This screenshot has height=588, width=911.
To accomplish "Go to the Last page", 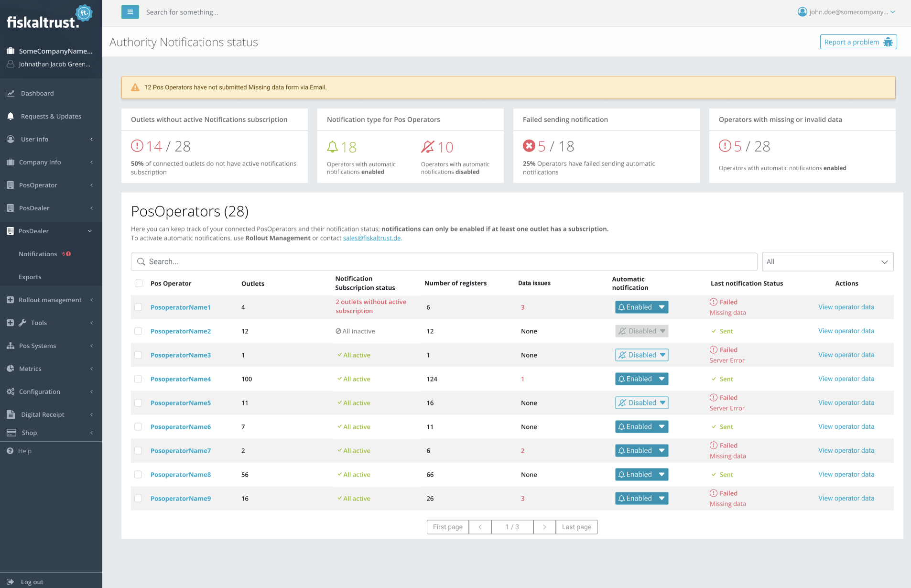I will coord(576,527).
